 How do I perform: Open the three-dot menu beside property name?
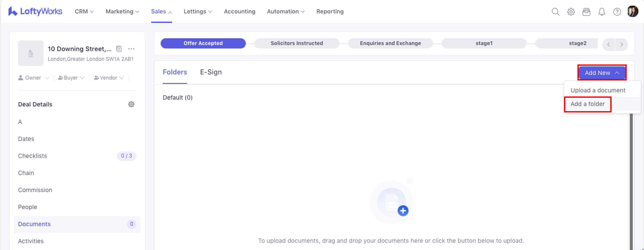point(131,49)
